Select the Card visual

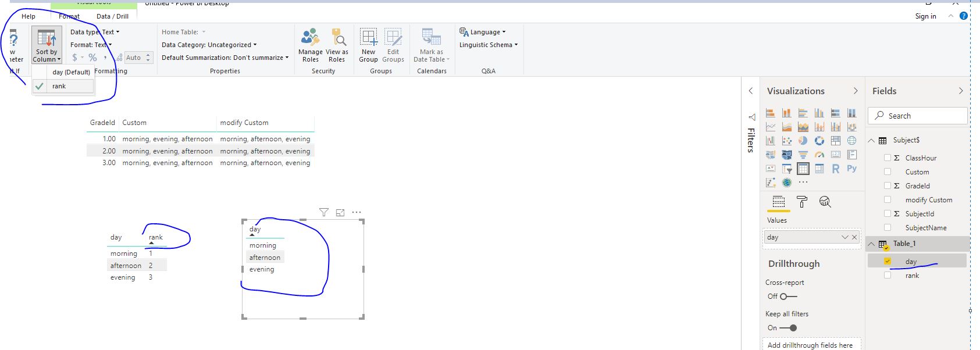click(x=836, y=155)
